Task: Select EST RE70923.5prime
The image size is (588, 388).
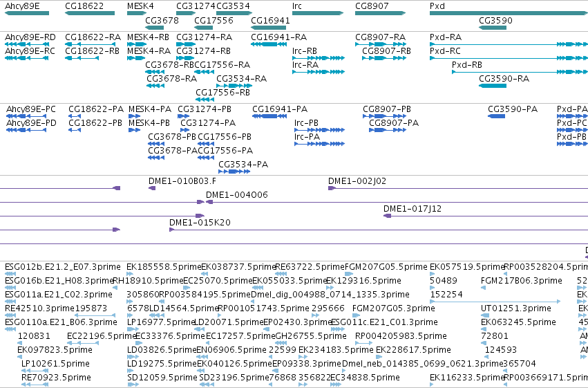Action: (x=56, y=378)
